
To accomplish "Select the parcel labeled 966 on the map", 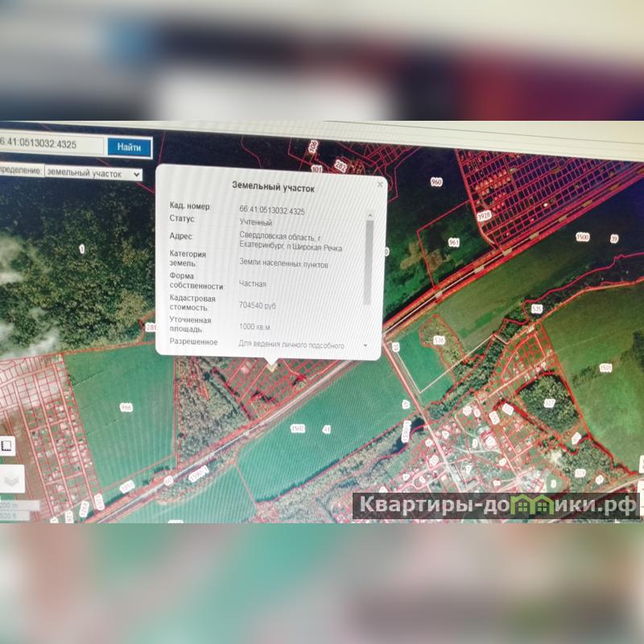I will [x=126, y=408].
